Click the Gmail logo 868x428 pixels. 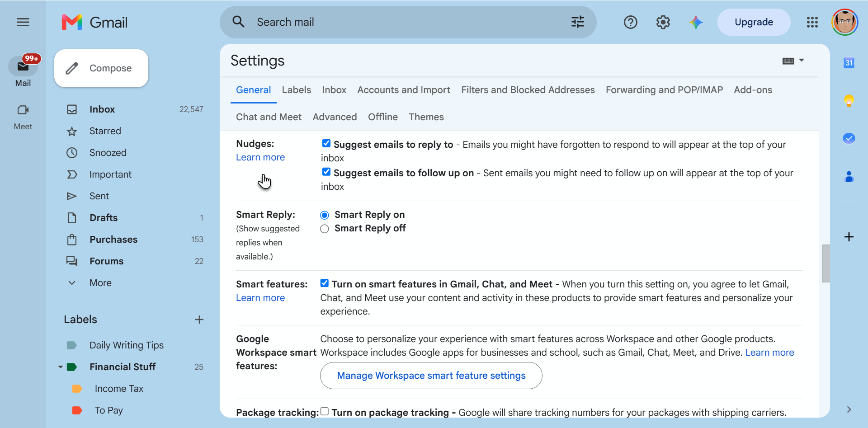tap(94, 22)
